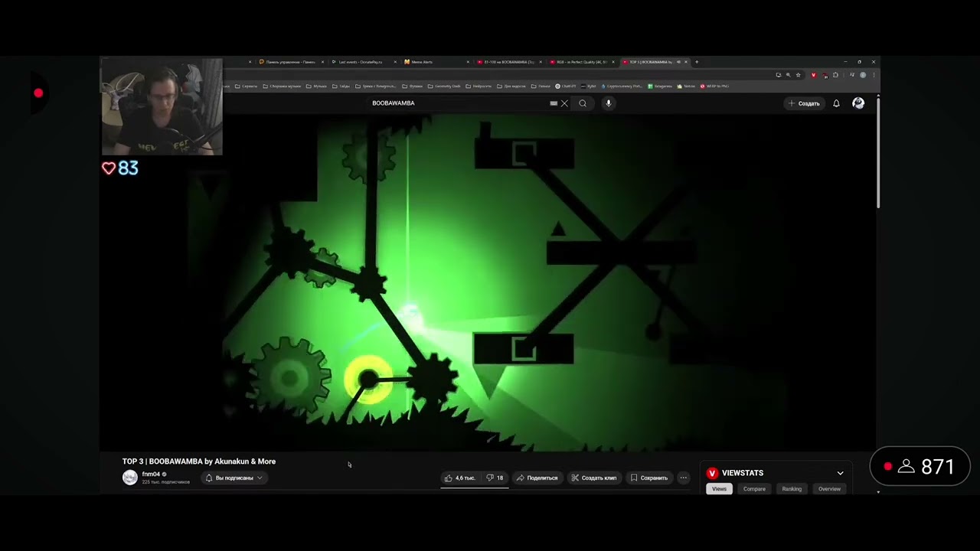980x551 pixels.
Task: Click inside the BOOBAWAMBA search field
Action: point(459,103)
